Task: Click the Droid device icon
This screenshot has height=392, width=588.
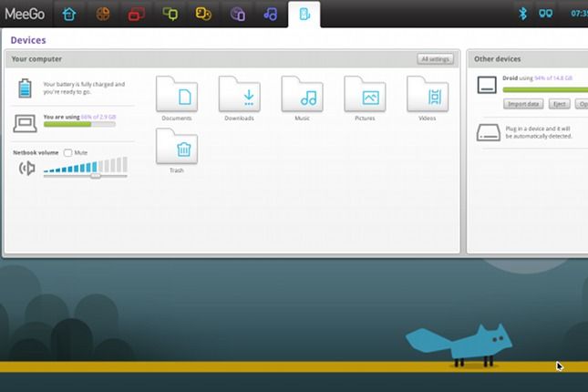Action: (x=487, y=85)
